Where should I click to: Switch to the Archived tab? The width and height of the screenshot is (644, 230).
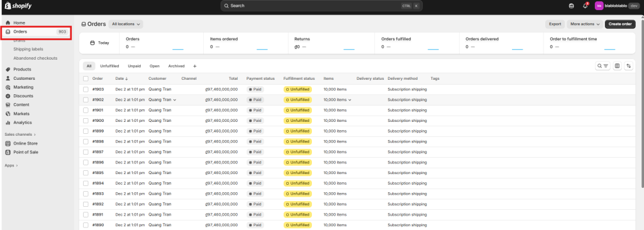click(x=176, y=66)
